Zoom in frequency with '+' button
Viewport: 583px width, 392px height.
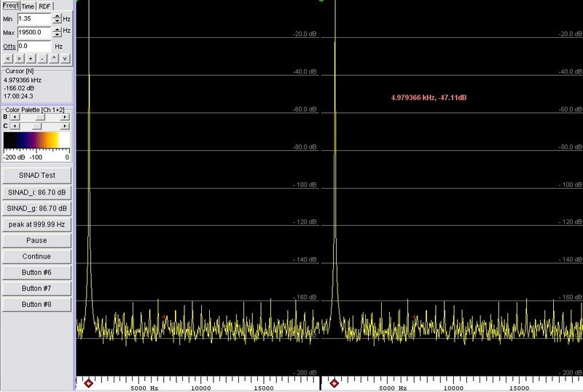[31, 58]
